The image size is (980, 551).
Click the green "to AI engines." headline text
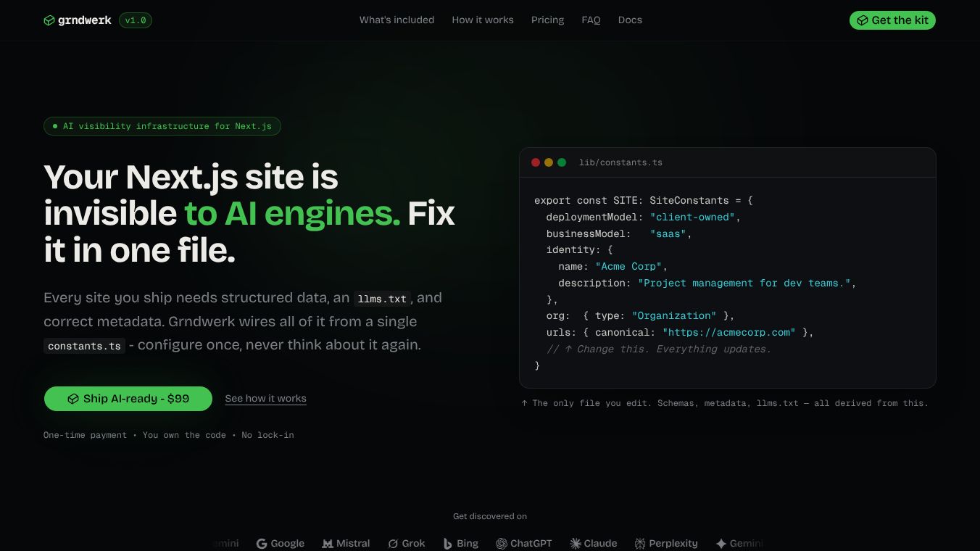(292, 213)
